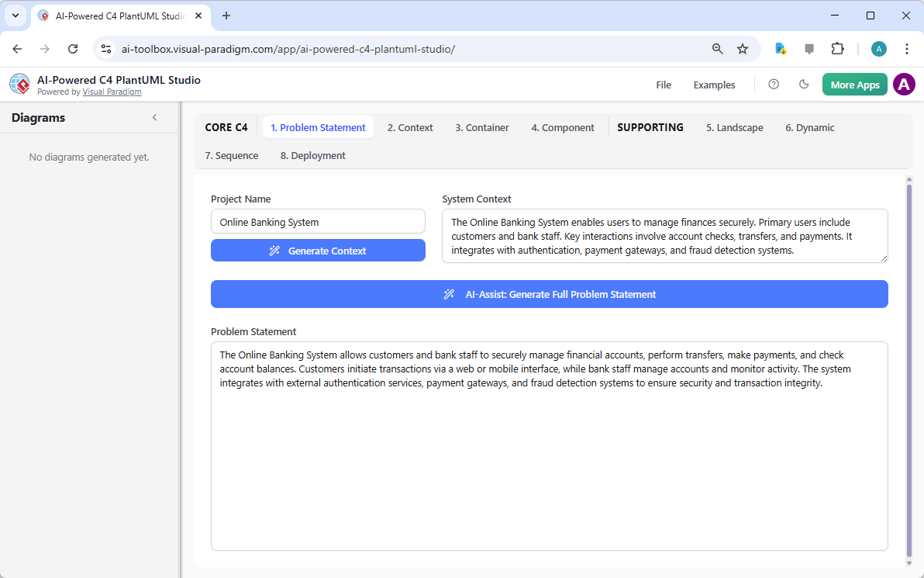Click the AI-Powered C4 PlantUML Studio logo
924x578 pixels.
click(19, 84)
